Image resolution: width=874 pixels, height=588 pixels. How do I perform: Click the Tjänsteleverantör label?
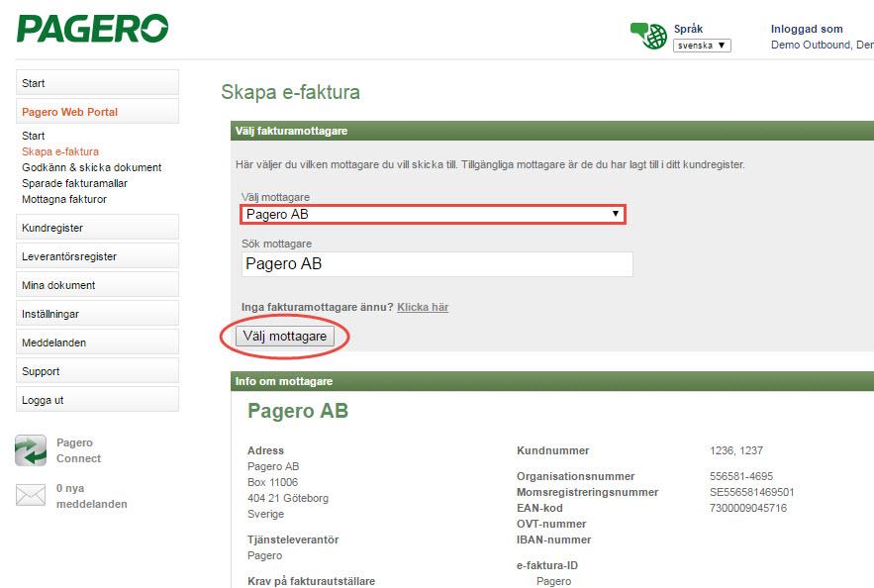point(293,539)
